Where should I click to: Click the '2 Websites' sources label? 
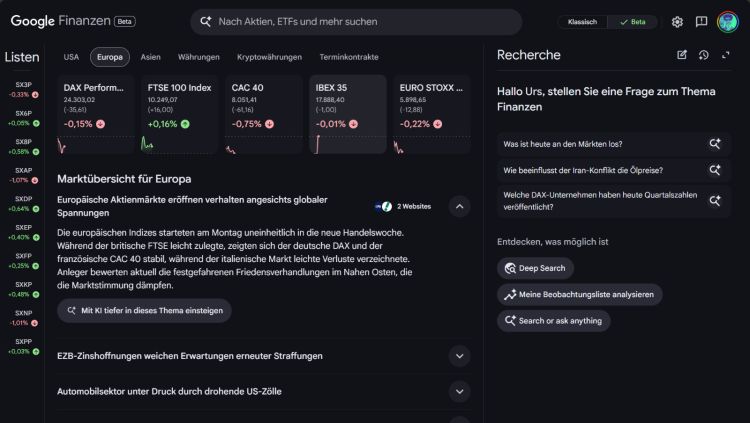pyautogui.click(x=414, y=207)
